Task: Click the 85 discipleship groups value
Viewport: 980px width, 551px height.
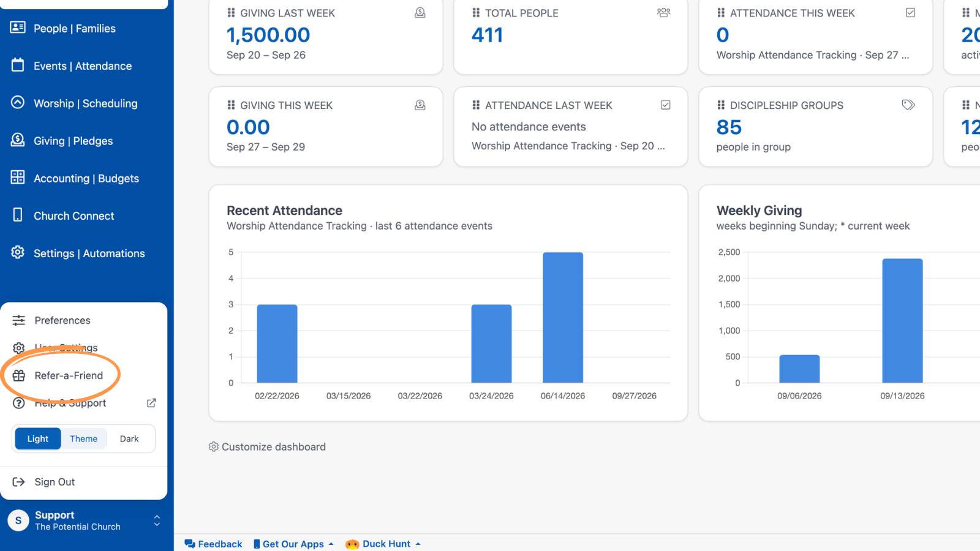Action: 729,127
